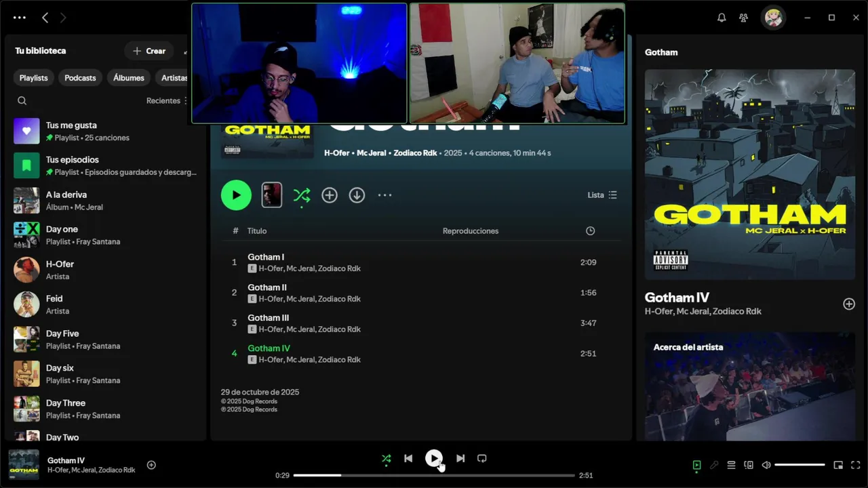
Task: Open Day Five playlist
Action: click(105, 339)
